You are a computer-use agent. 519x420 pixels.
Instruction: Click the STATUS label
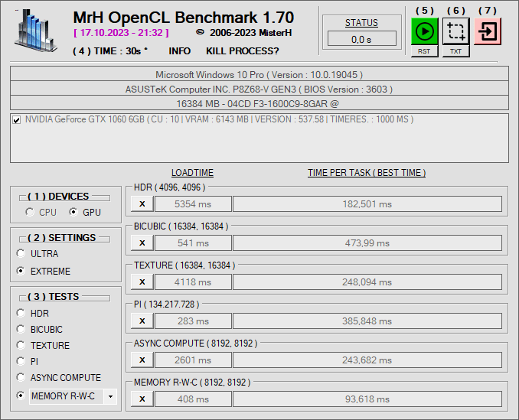[x=361, y=23]
